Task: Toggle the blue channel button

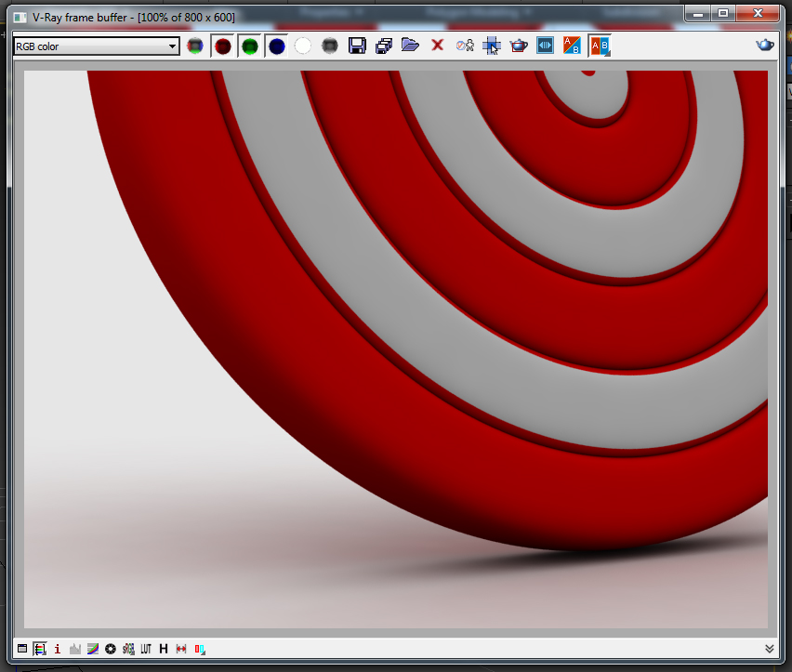Action: click(x=276, y=46)
